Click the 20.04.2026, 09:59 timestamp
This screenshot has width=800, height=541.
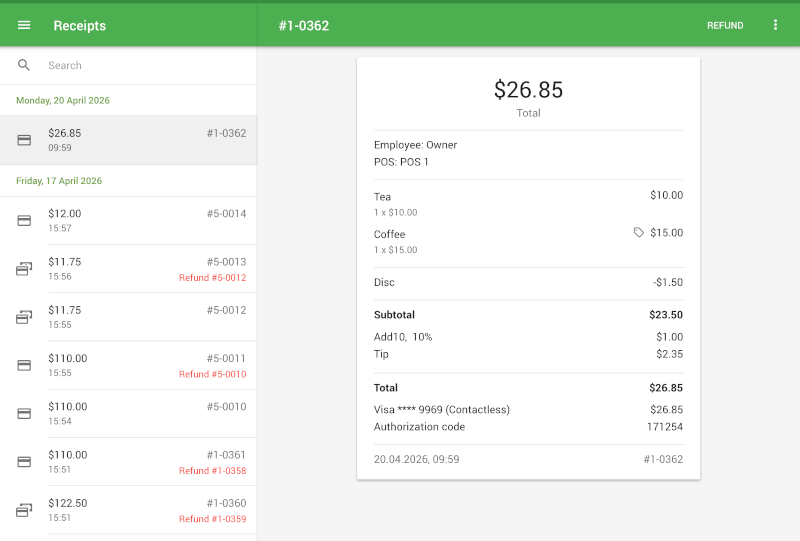416,459
